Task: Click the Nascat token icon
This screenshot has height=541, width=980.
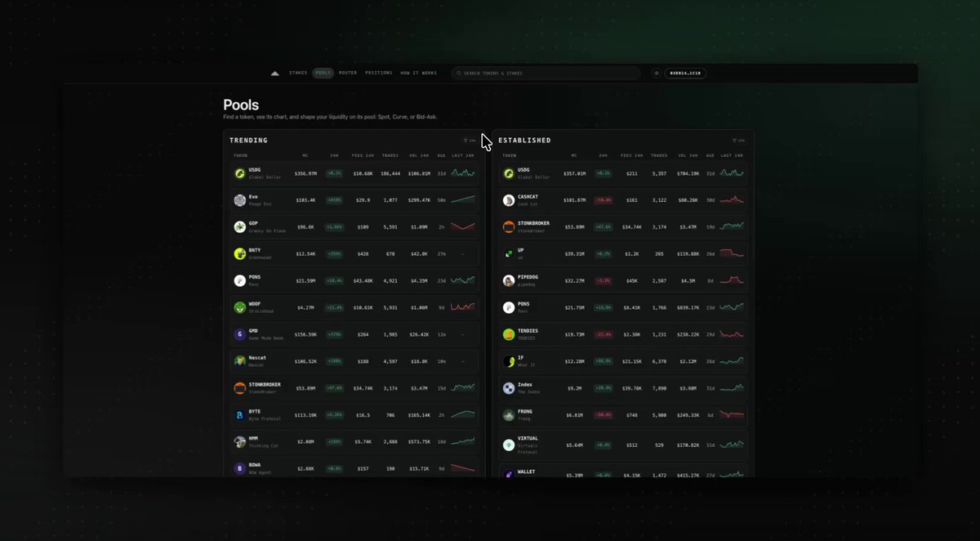Action: pos(240,360)
